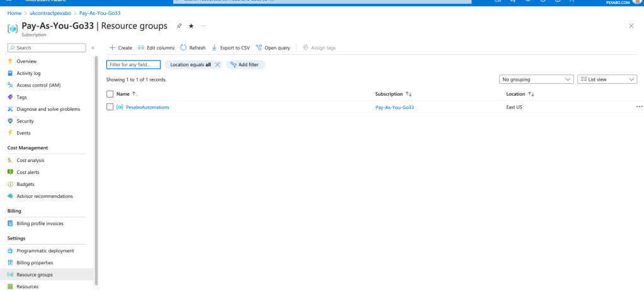Open the Pay-As-You-Go33 link in Subscription column
The width and height of the screenshot is (644, 290).
click(395, 108)
